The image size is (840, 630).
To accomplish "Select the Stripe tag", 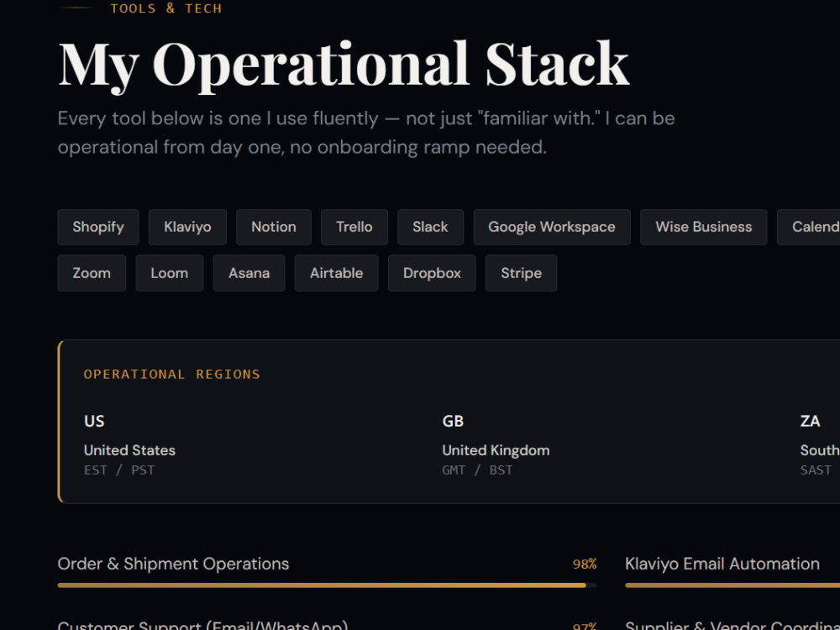I will pos(522,273).
